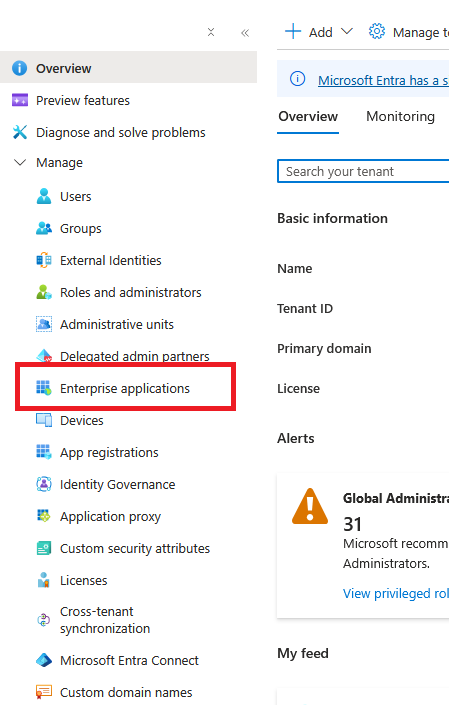Click the Application proxy icon

click(x=44, y=516)
